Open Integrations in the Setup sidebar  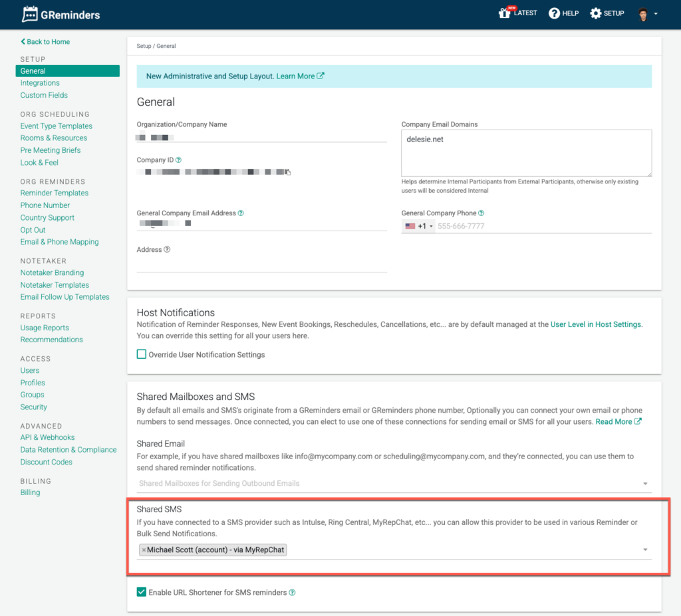click(x=40, y=83)
